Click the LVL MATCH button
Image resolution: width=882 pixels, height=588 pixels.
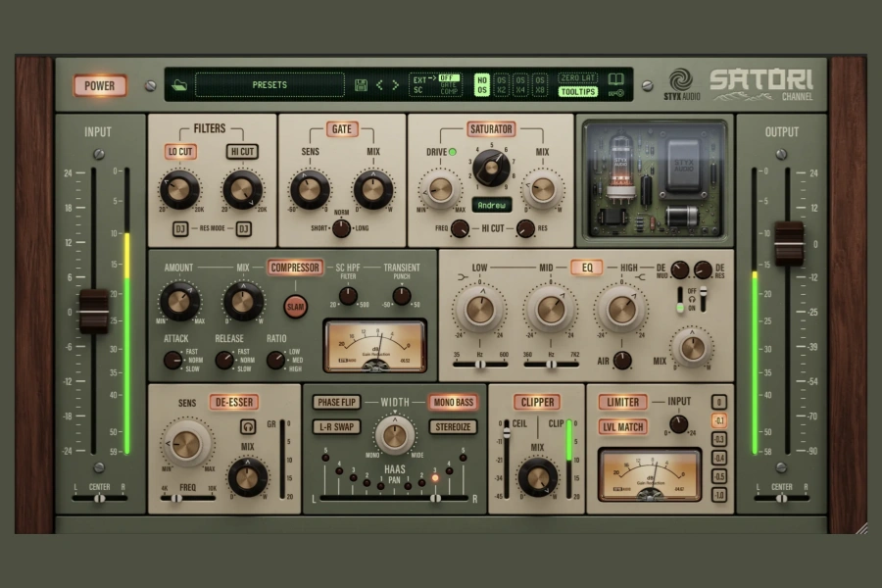[x=622, y=427]
